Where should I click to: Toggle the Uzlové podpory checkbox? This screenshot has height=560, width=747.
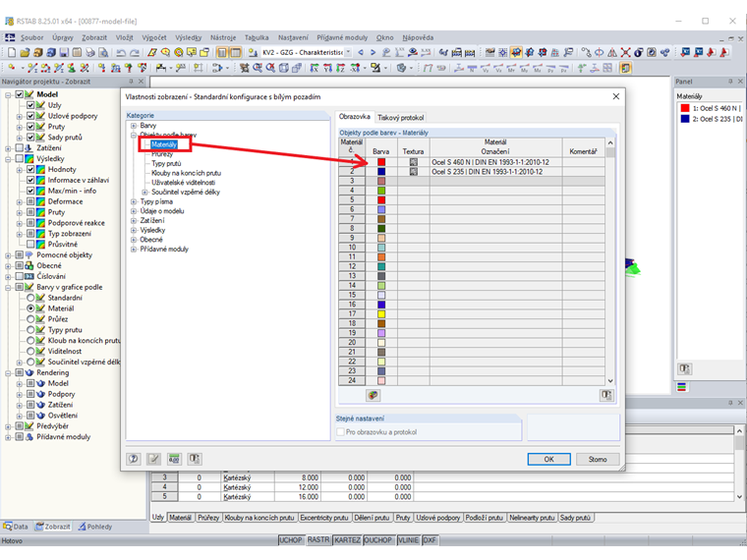[30, 116]
